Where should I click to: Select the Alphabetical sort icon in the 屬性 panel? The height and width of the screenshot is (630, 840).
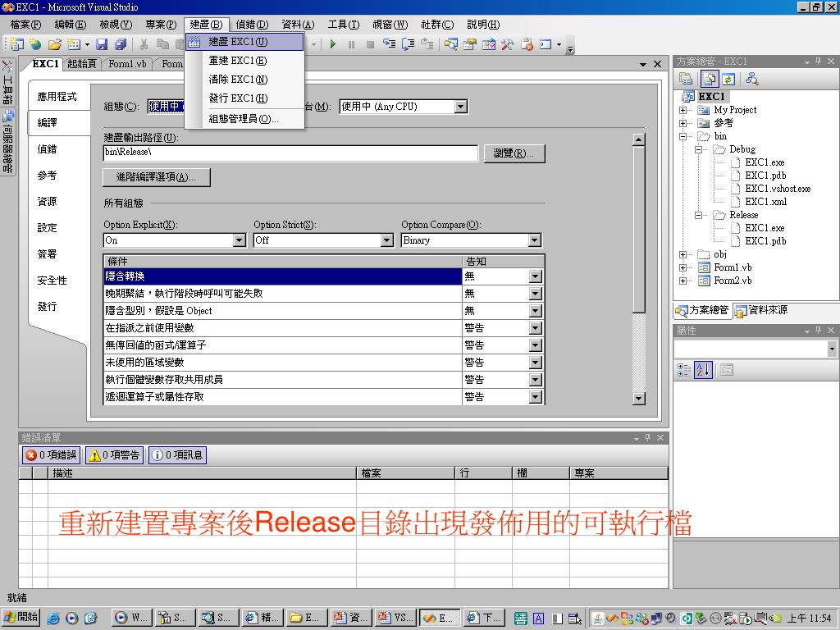pos(703,370)
